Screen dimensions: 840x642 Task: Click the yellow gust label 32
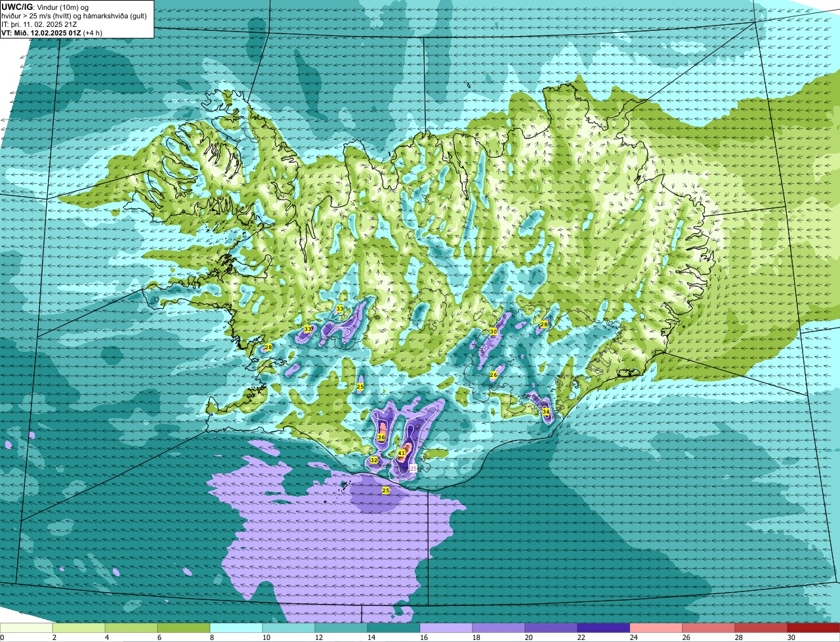coord(373,460)
